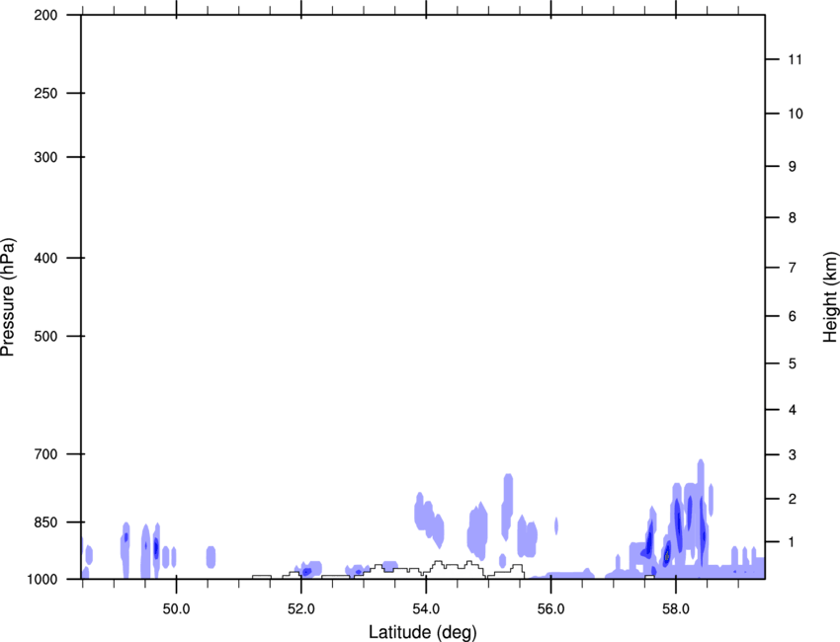This screenshot has height=642, width=840.
Task: Click height tick label 8
Action: click(x=793, y=218)
